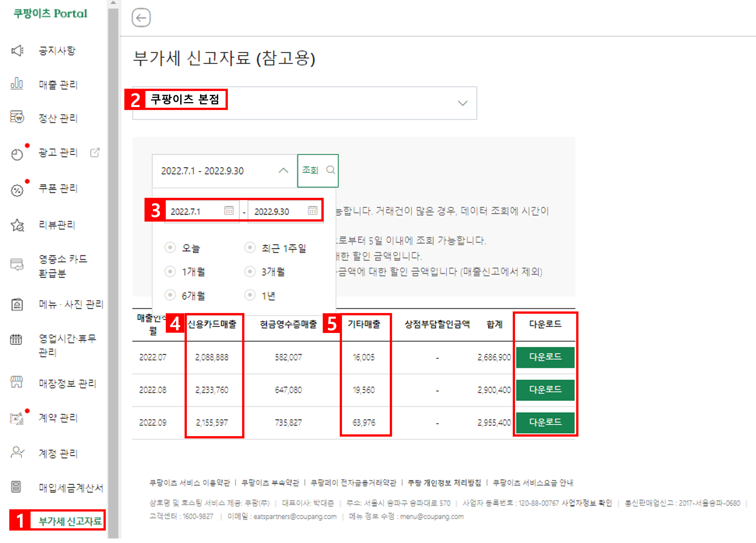Viewport: 756px width, 543px height.
Task: Click the calendar icon for 영업시간·휴무 관리
Action: [x=16, y=340]
